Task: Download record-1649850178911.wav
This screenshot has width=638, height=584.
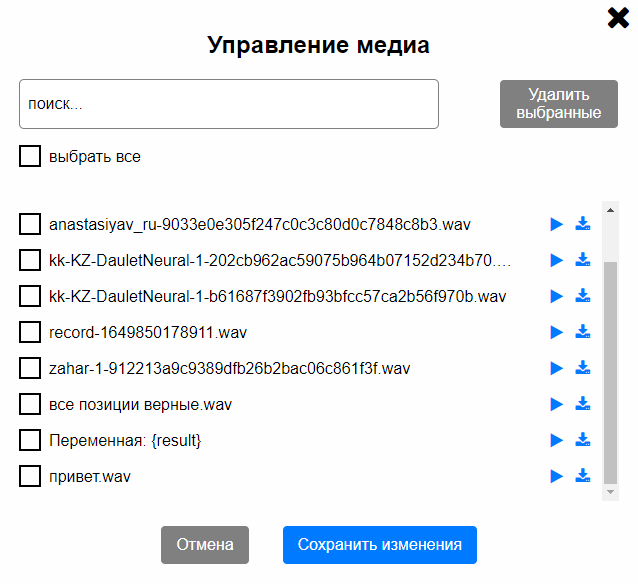Action: click(583, 332)
